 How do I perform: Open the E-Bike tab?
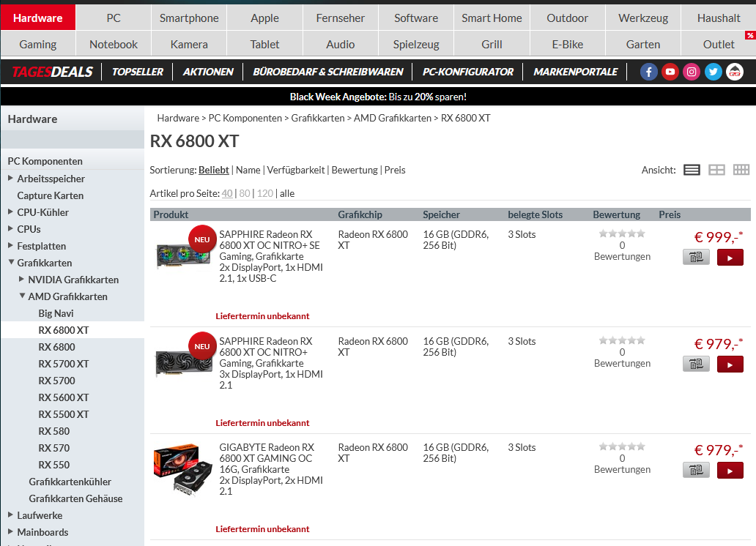click(x=568, y=45)
